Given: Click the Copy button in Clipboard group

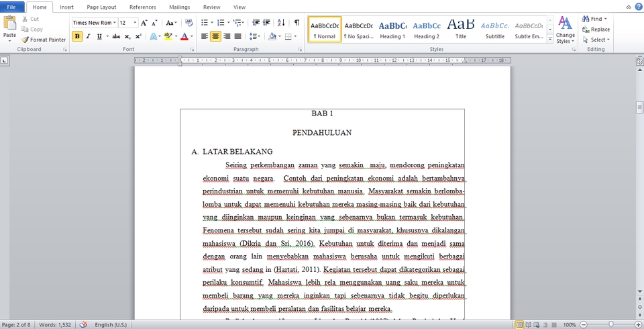Looking at the screenshot, I should pos(32,29).
